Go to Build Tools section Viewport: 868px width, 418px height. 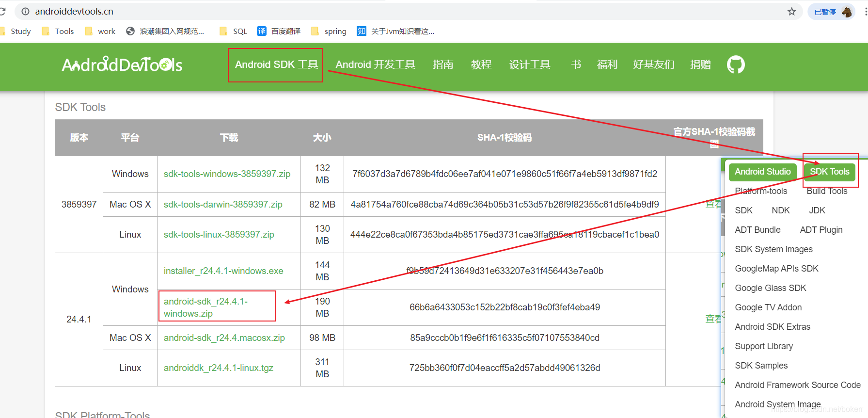point(827,191)
